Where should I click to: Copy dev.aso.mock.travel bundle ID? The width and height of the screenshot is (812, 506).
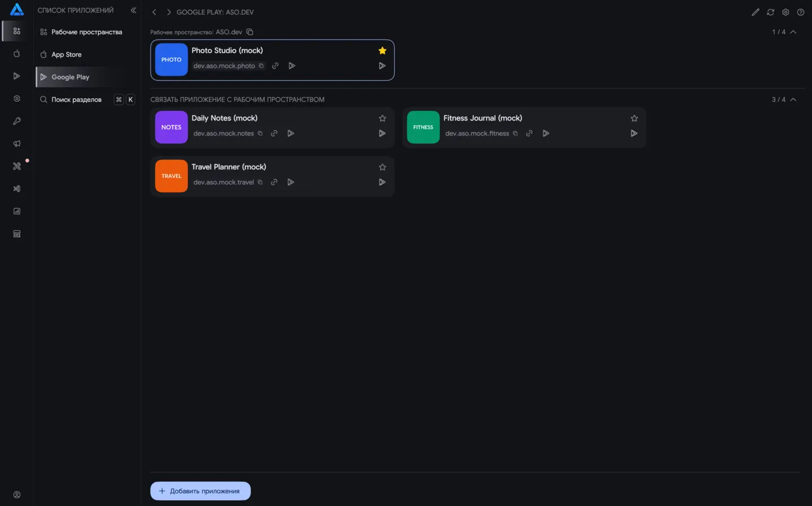[260, 182]
